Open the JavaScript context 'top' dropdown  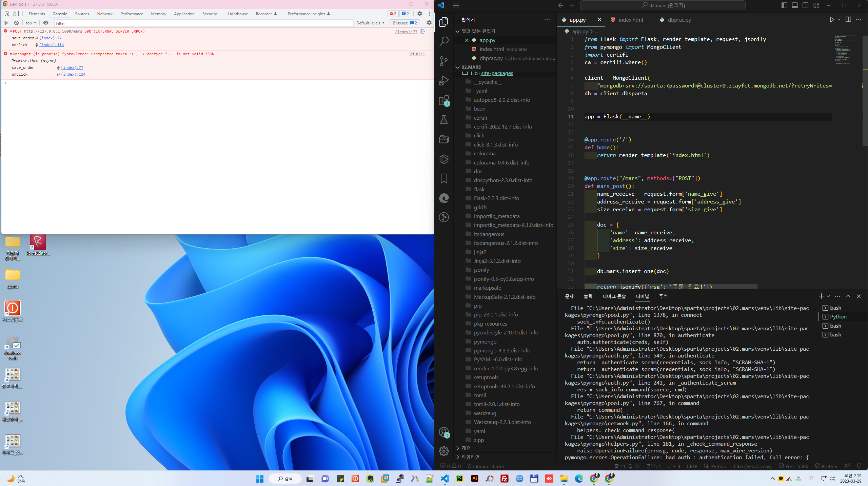(31, 23)
